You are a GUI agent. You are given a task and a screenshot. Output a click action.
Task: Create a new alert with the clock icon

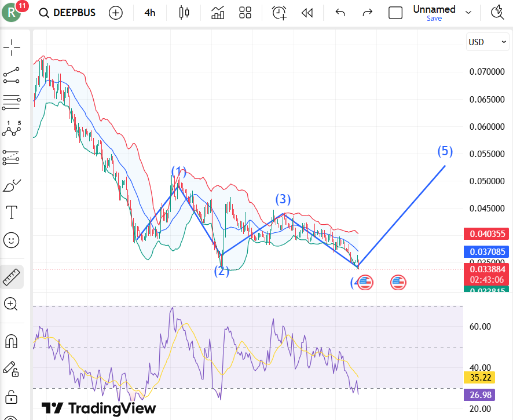click(x=279, y=13)
